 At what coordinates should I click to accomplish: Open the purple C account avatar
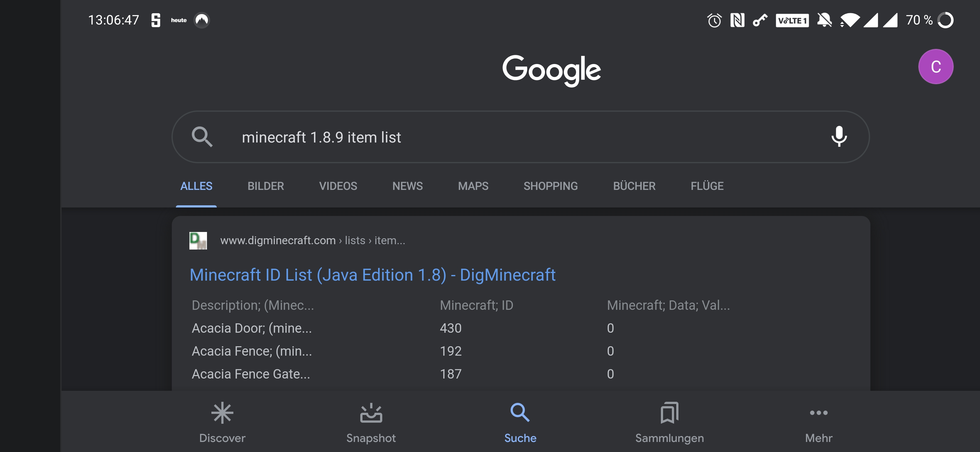[x=935, y=67]
